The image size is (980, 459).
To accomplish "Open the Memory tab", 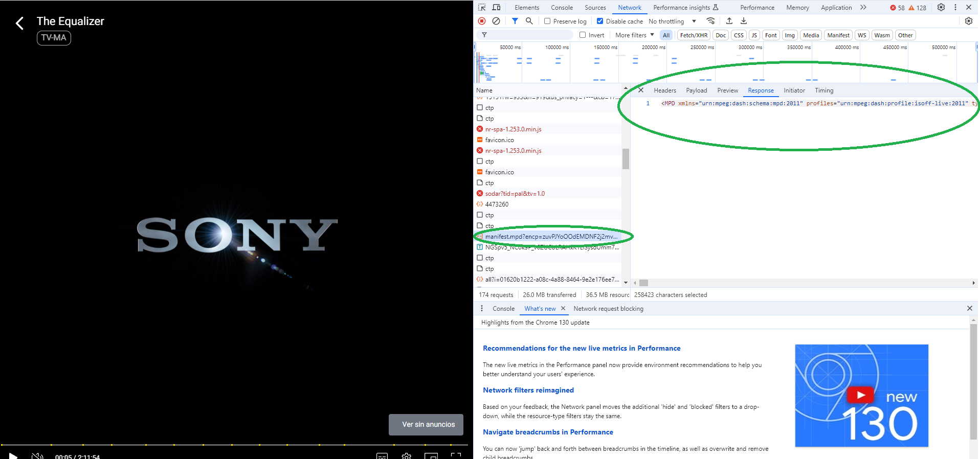I will click(x=797, y=8).
